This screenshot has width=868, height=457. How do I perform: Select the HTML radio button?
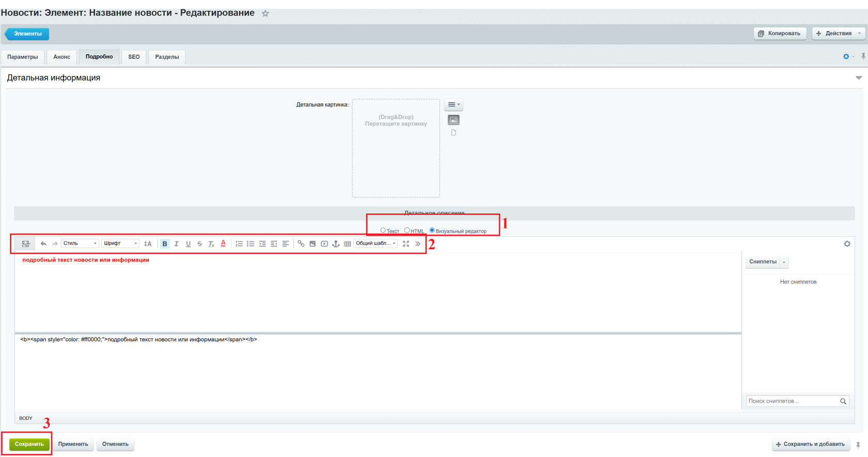pyautogui.click(x=407, y=231)
